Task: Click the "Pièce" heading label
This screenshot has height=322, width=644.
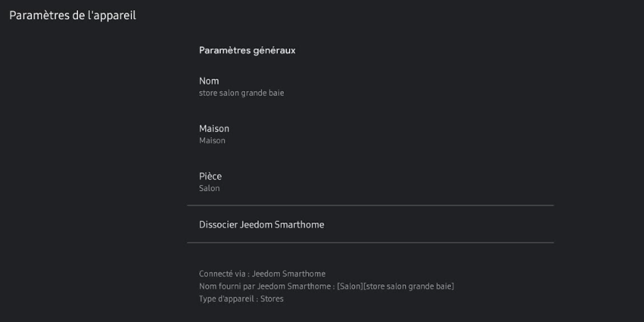Action: point(210,176)
